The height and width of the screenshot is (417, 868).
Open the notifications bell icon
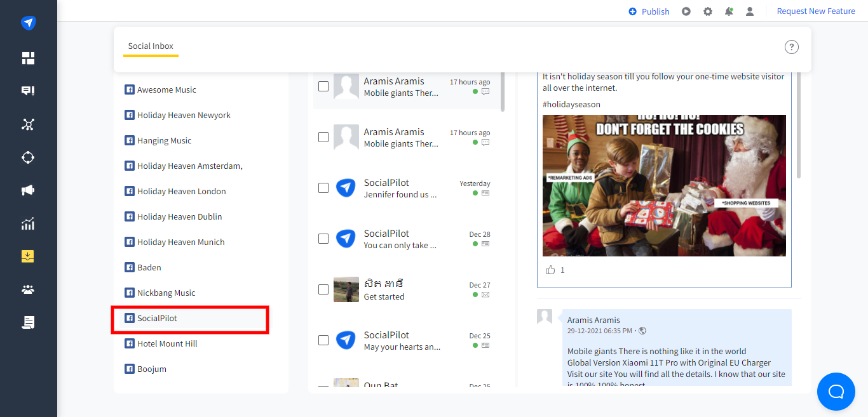click(729, 11)
